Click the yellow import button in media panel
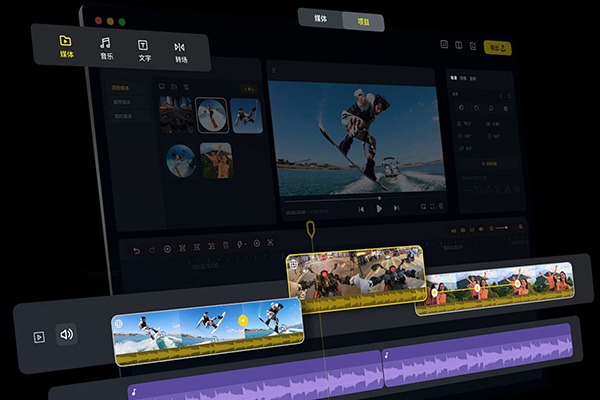600x400 pixels. click(x=248, y=90)
